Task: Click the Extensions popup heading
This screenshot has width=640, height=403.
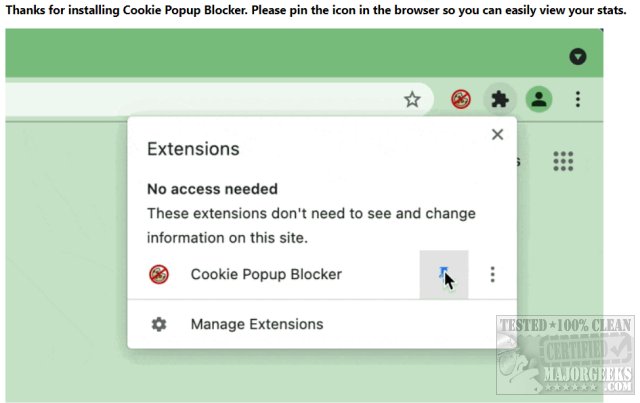Action: (x=193, y=149)
